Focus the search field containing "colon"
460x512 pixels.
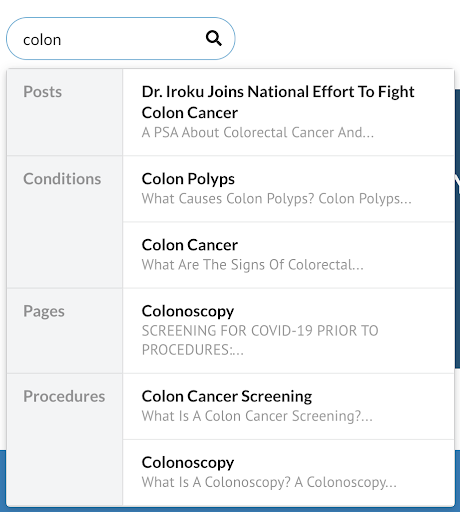[x=120, y=39]
